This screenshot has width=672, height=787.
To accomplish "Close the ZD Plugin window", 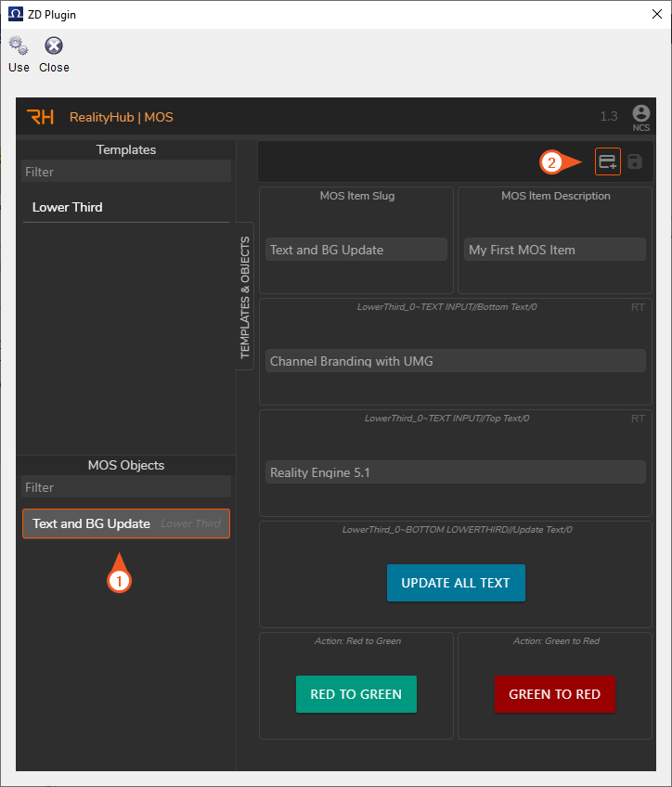I will coord(656,14).
